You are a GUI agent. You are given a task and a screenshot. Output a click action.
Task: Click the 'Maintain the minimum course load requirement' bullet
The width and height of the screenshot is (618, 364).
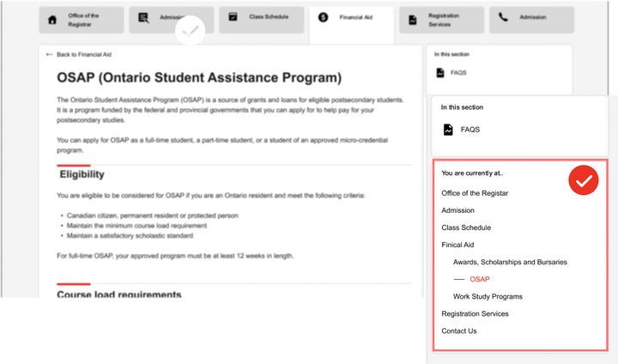coord(136,226)
